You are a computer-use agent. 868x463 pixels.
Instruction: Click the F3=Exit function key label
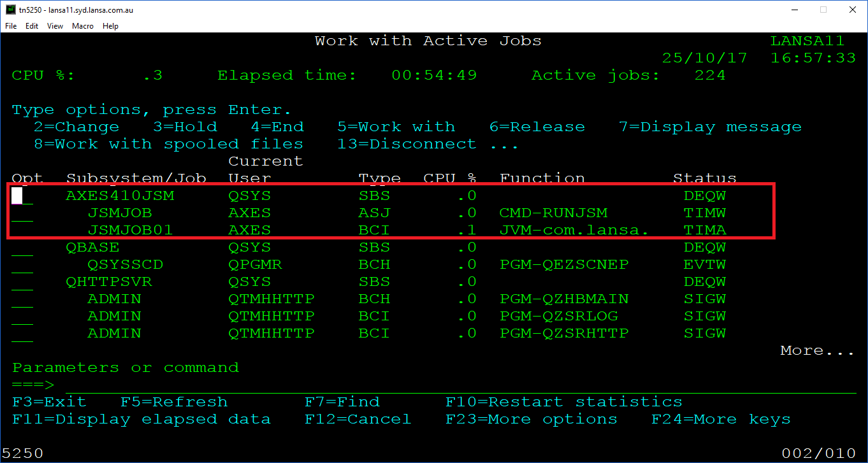(49, 402)
